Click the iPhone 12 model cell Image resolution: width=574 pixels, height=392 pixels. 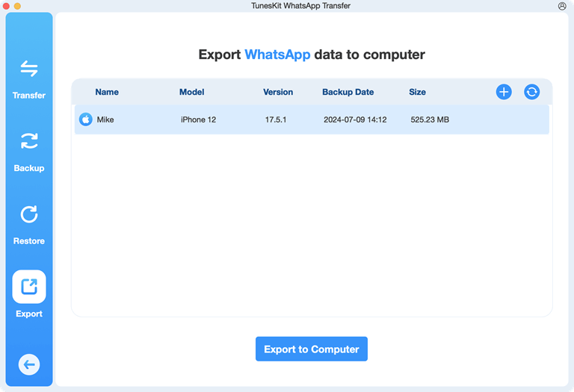click(198, 119)
